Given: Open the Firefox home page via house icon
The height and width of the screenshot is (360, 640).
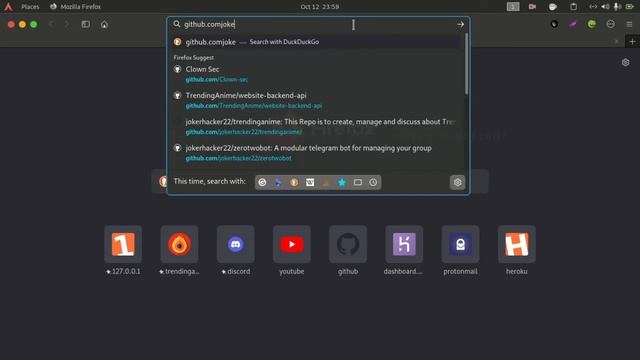Looking at the screenshot, I should pyautogui.click(x=104, y=24).
